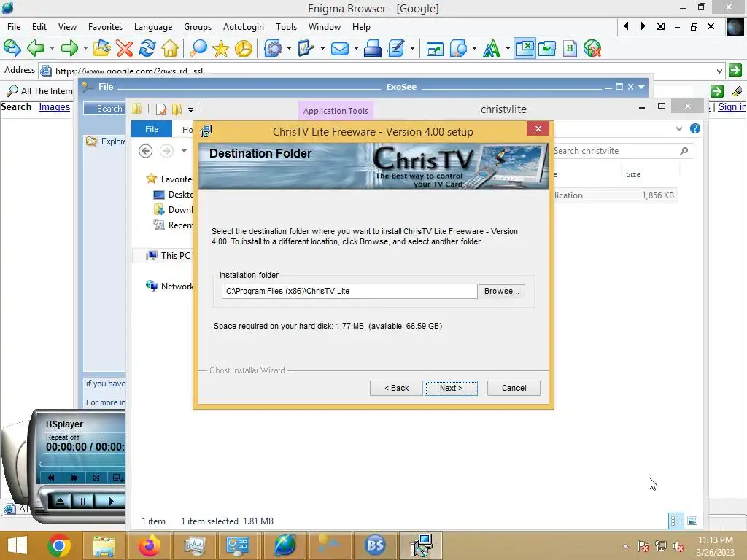Click Explorer help question mark icon
Image resolution: width=747 pixels, height=560 pixels.
(695, 128)
